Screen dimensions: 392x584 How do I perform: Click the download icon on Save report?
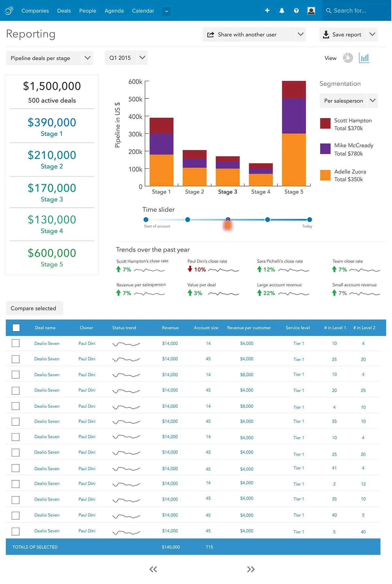click(x=326, y=35)
